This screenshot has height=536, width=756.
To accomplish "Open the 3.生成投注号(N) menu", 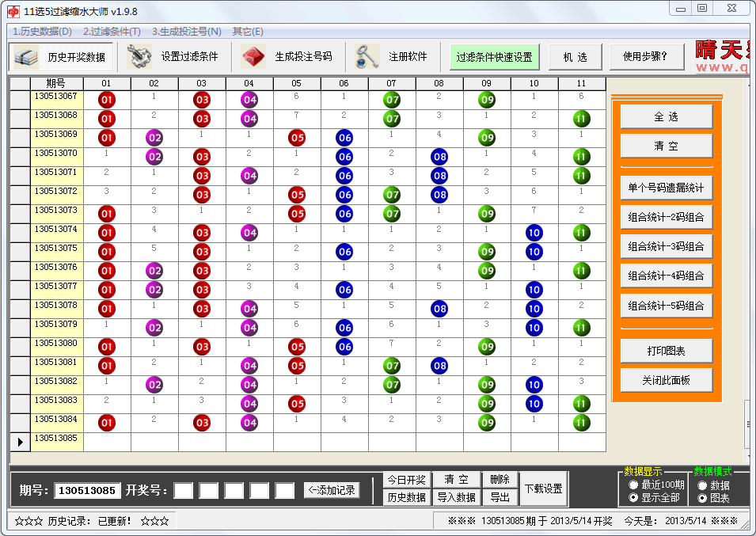I will (x=187, y=32).
